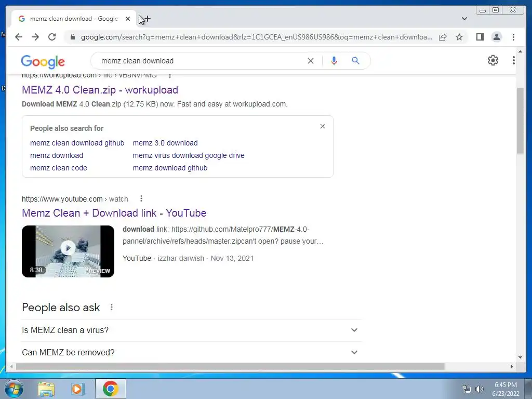532x399 pixels.
Task: Open the volume speaker tray icon
Action: 480,389
